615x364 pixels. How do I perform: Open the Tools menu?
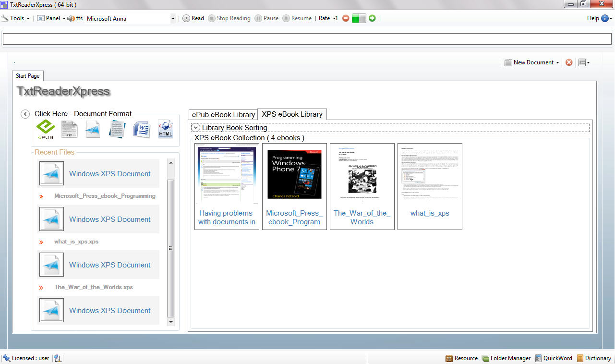coord(16,18)
